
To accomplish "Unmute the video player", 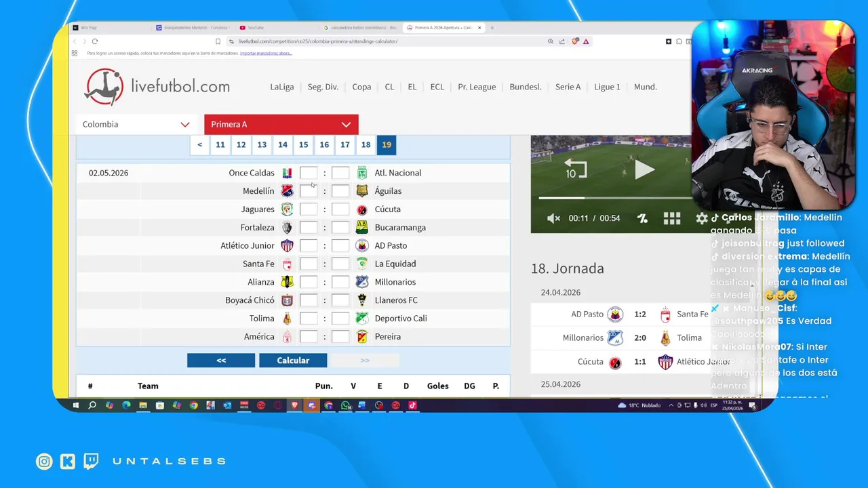I will pos(554,218).
